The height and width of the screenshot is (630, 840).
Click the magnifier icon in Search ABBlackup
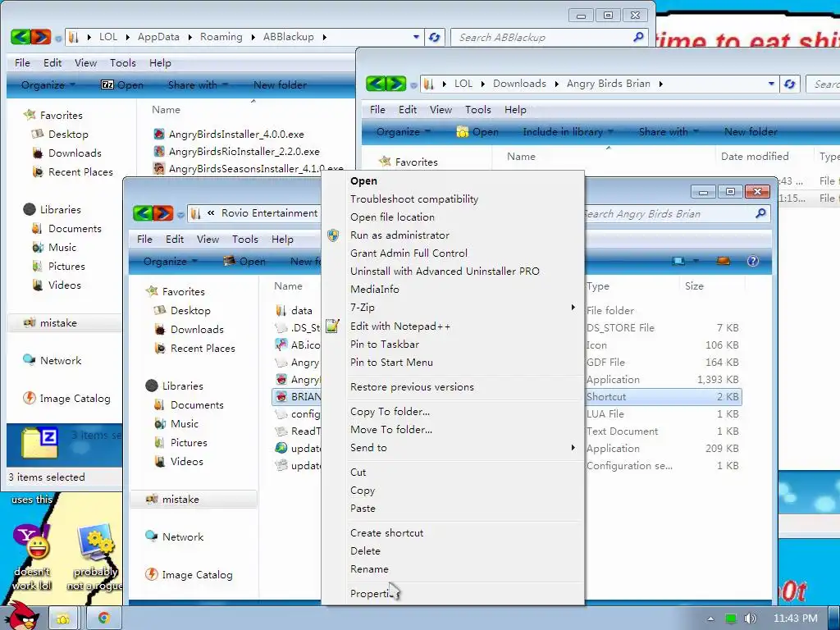(638, 37)
